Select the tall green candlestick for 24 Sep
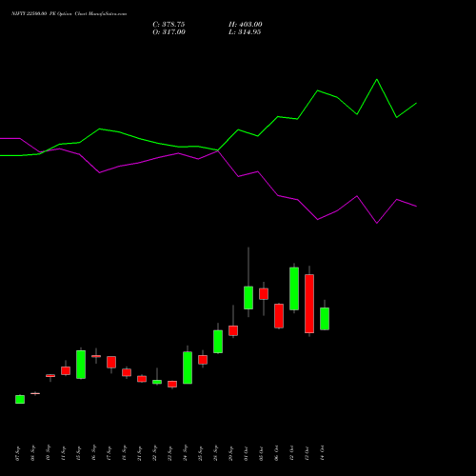This screenshot has height=476, width=476. [188, 367]
